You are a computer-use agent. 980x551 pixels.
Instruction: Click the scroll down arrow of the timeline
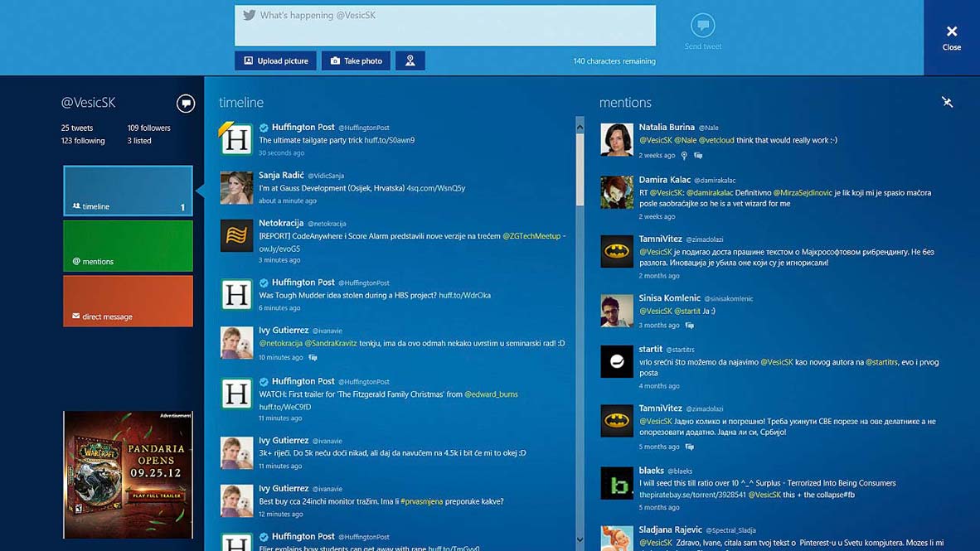pyautogui.click(x=580, y=539)
